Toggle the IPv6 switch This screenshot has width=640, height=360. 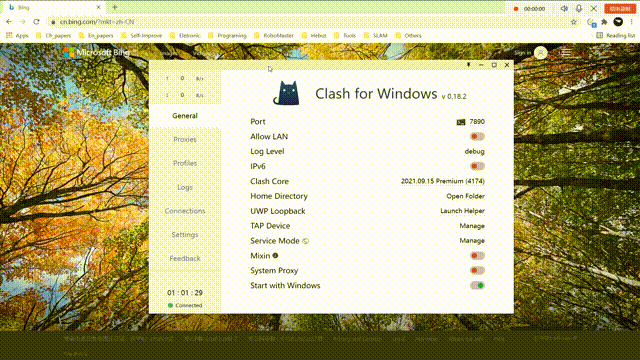point(477,166)
